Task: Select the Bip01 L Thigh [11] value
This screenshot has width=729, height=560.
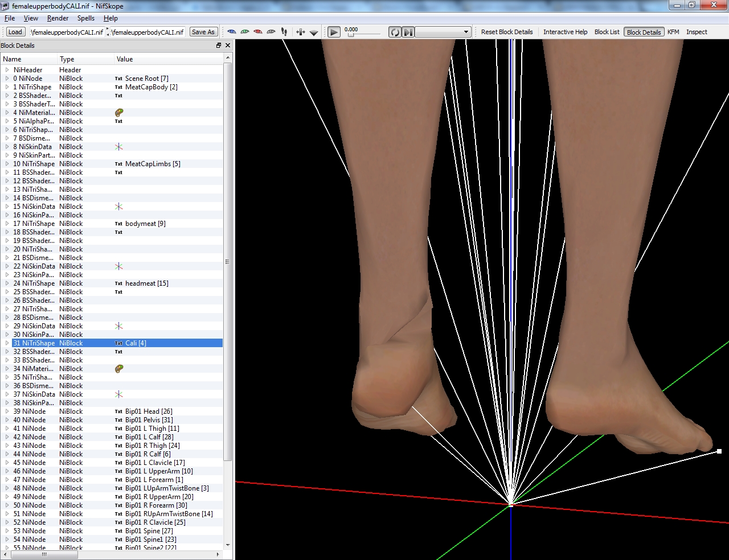Action: (152, 429)
